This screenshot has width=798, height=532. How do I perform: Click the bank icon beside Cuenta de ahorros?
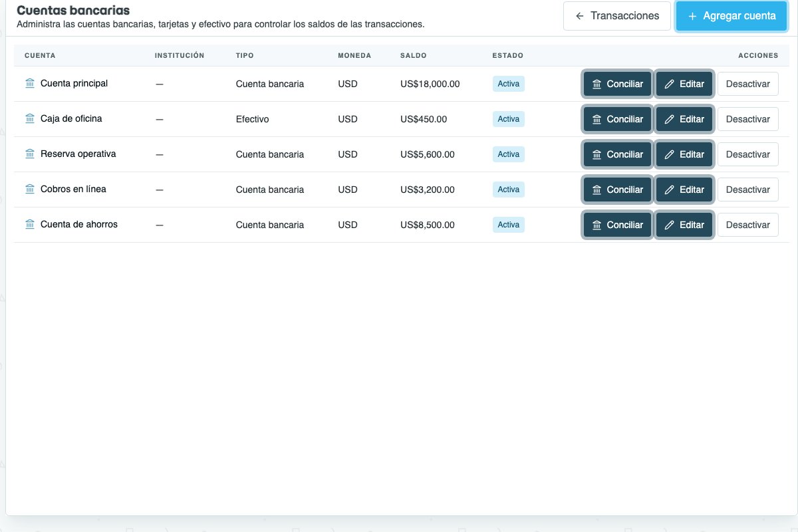29,225
